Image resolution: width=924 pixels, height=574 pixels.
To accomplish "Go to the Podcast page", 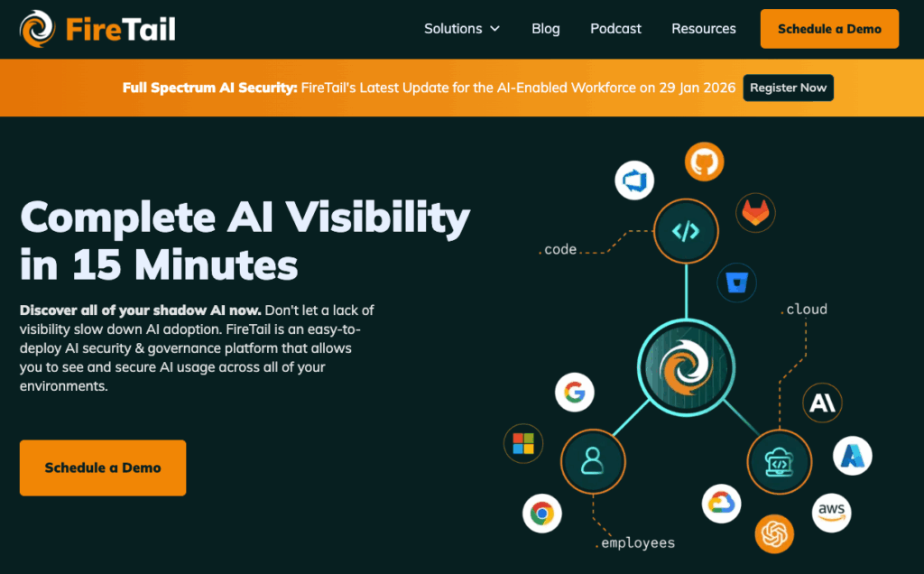I will tap(615, 29).
